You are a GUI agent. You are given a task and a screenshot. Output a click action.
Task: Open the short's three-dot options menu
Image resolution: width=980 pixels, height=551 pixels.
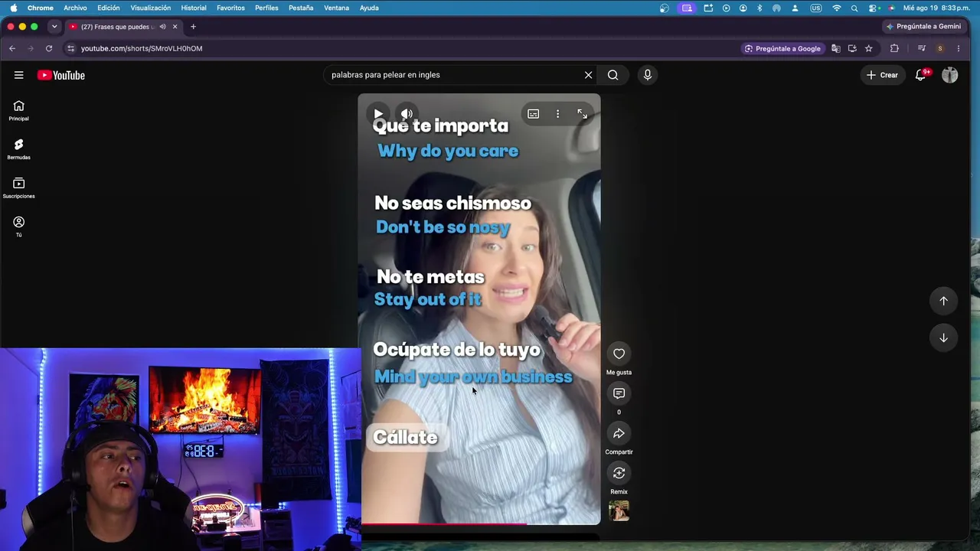pyautogui.click(x=557, y=114)
